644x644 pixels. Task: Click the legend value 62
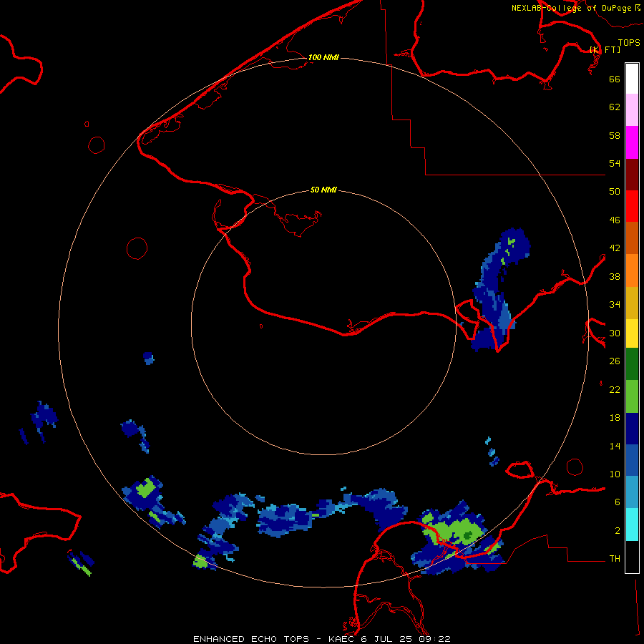pos(615,107)
